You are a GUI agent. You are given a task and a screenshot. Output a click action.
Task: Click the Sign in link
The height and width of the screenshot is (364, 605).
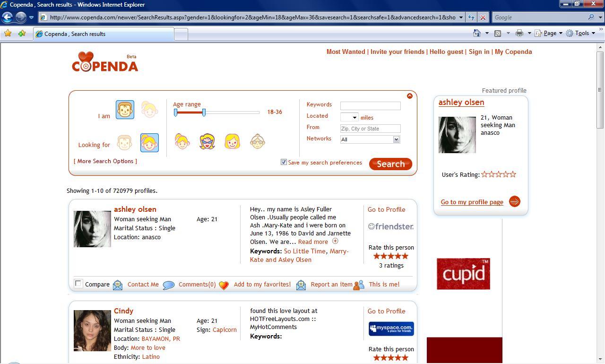coord(479,52)
